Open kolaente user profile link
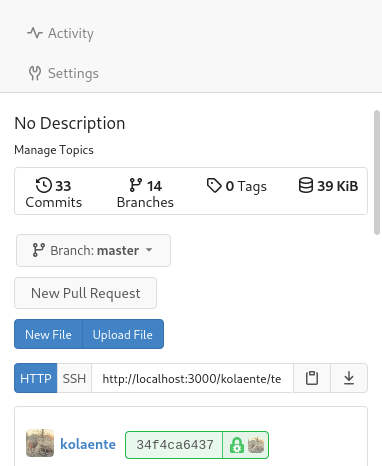Viewport: 382px width, 466px height. tap(88, 444)
